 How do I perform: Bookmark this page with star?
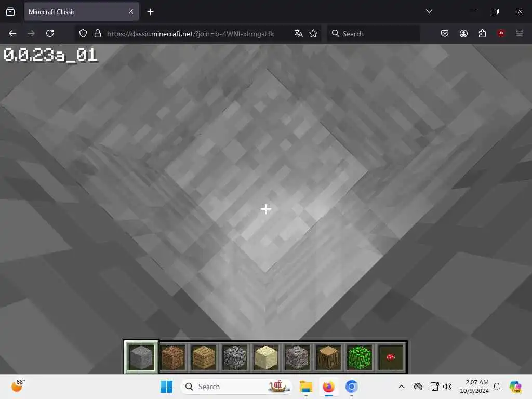[x=313, y=33]
